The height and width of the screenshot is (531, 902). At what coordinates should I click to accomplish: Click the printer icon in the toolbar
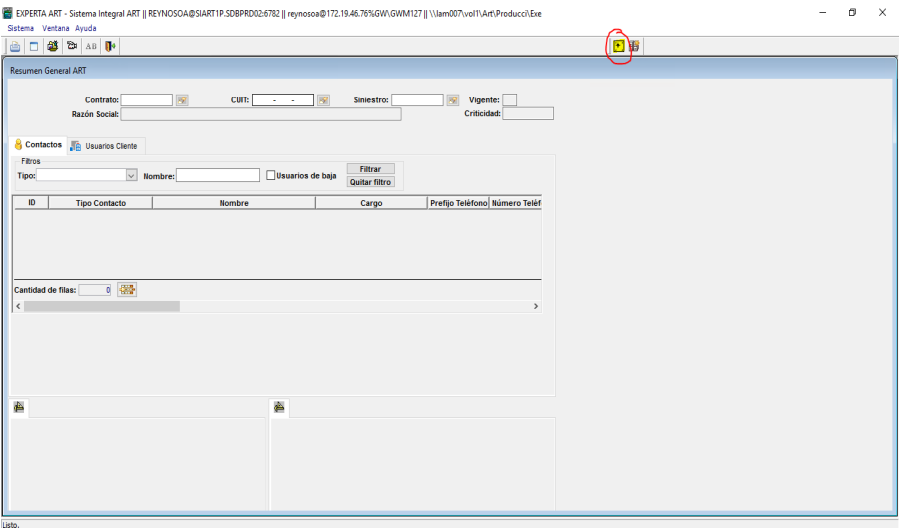pos(16,46)
